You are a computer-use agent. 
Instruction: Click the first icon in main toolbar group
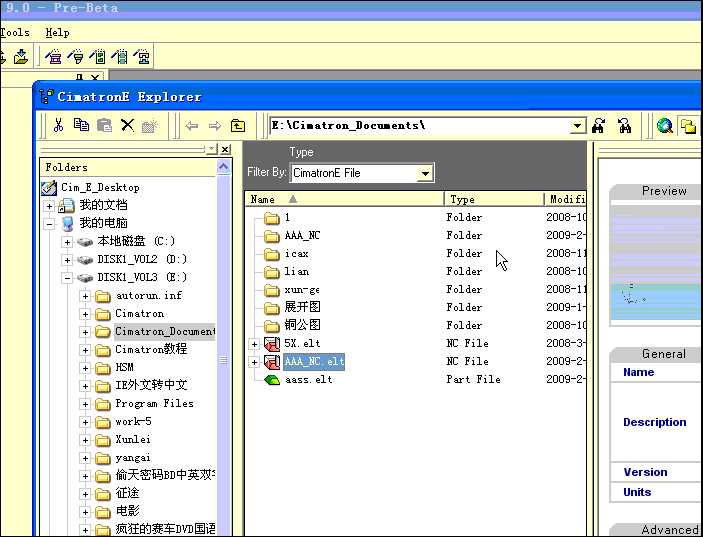tap(53, 56)
